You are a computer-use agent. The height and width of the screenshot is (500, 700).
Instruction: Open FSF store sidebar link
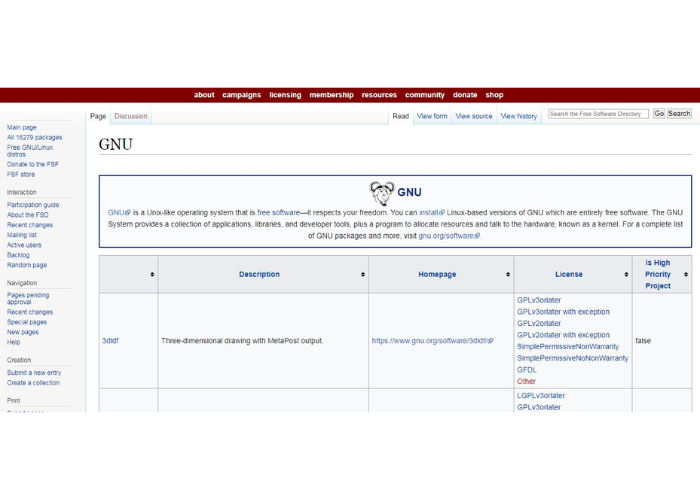(21, 175)
